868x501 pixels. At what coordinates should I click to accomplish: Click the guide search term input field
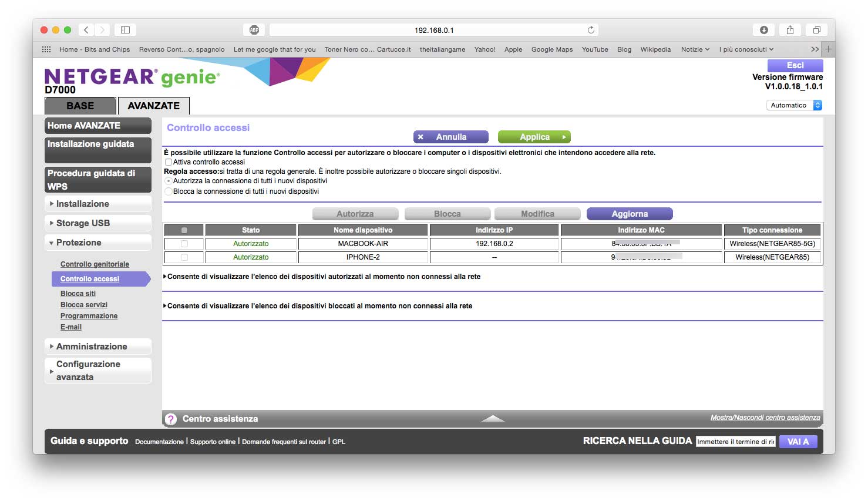point(736,442)
